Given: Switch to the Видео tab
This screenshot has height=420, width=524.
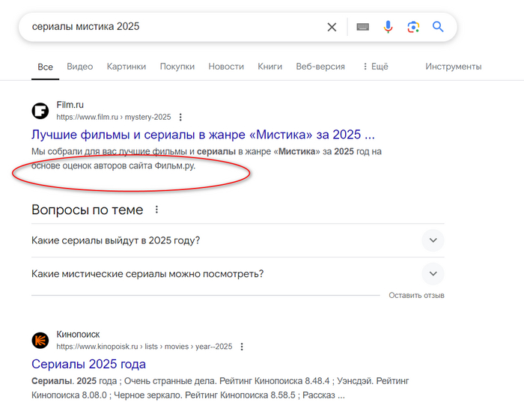Looking at the screenshot, I should (x=79, y=67).
